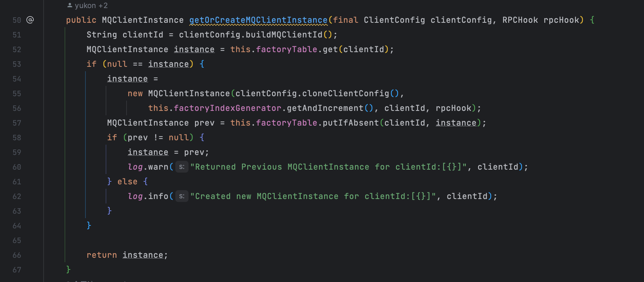Click 'rpcHook' argument on line 56
The height and width of the screenshot is (282, 644).
click(x=453, y=108)
